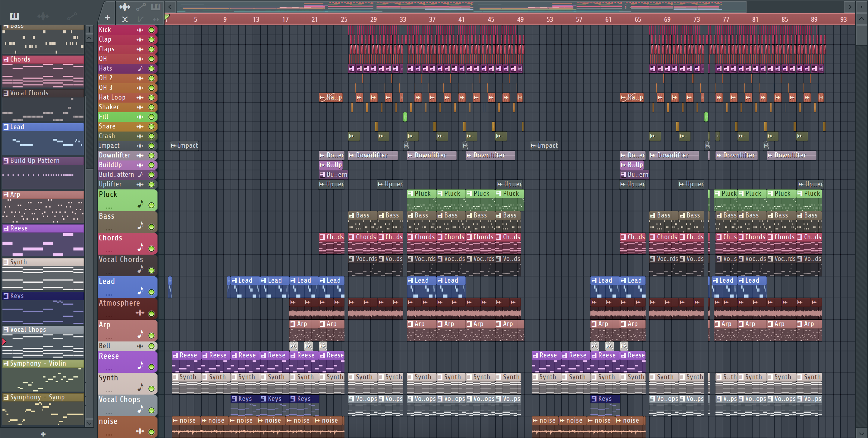Mute the Downlifter track
Screen dimensions: 868x438
click(152, 155)
